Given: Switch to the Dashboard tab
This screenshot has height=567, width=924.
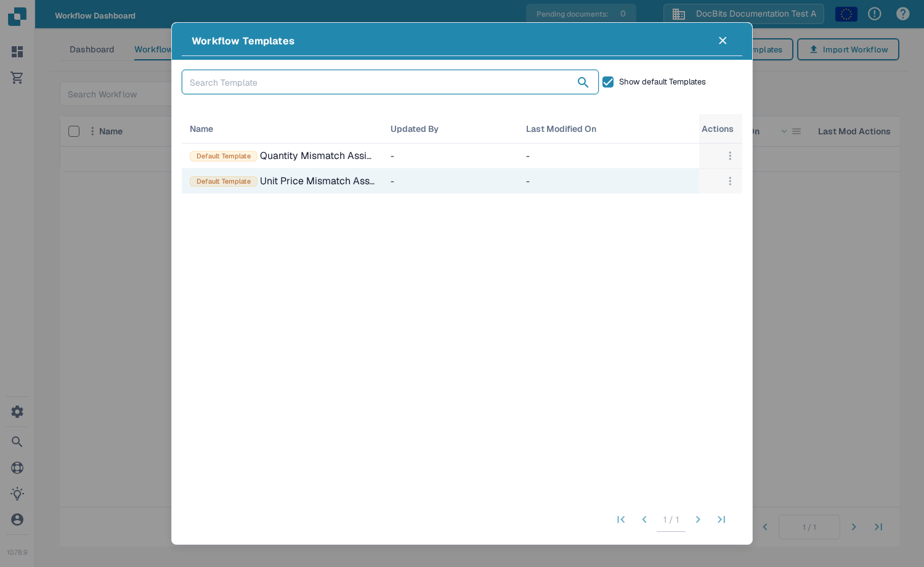Looking at the screenshot, I should [92, 49].
